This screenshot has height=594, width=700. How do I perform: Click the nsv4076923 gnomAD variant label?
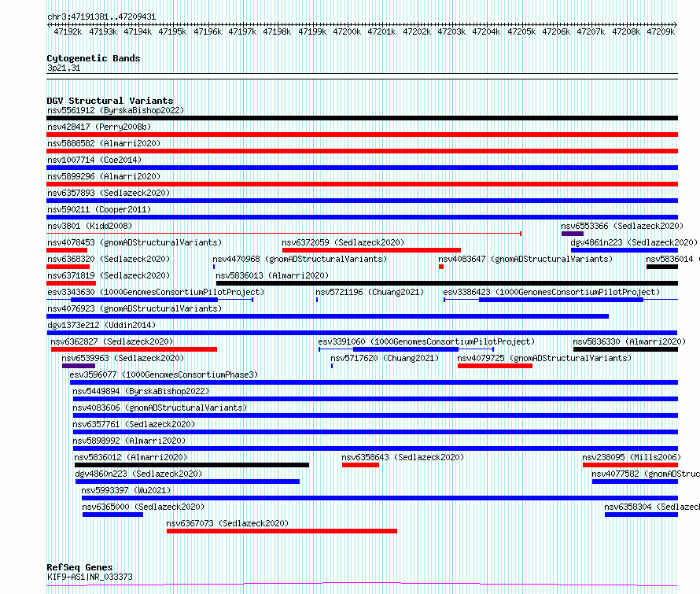pyautogui.click(x=134, y=308)
